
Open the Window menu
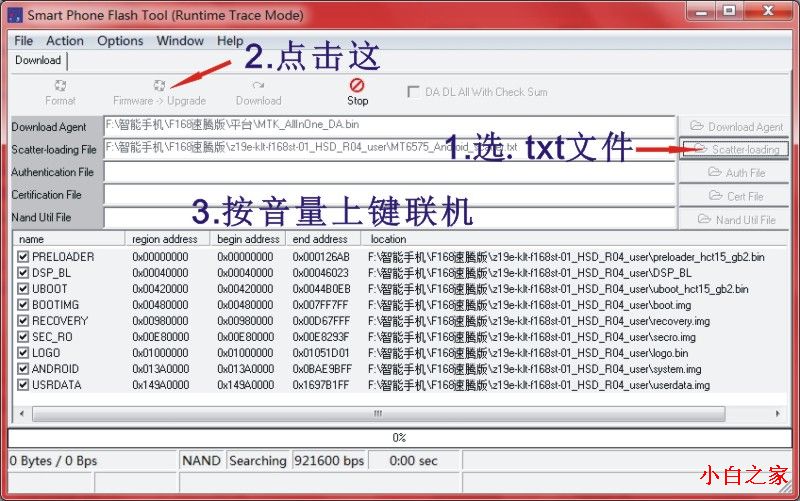(180, 41)
